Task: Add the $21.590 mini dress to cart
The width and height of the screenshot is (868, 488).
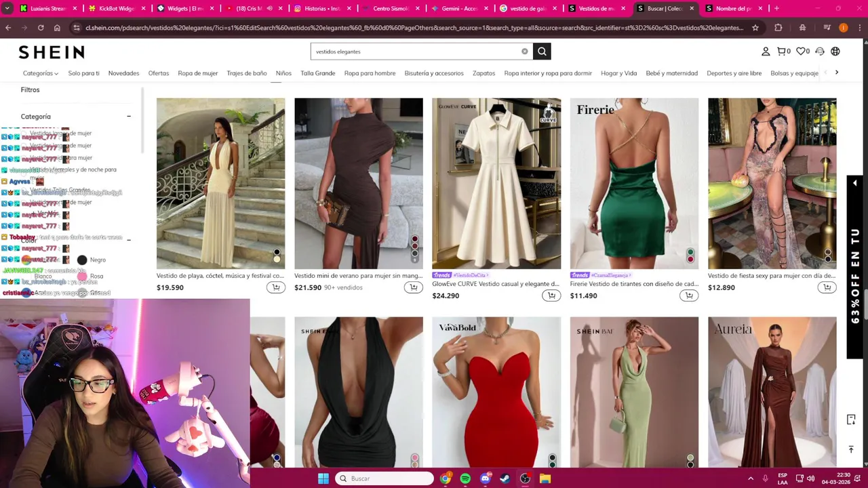Action: (x=413, y=287)
